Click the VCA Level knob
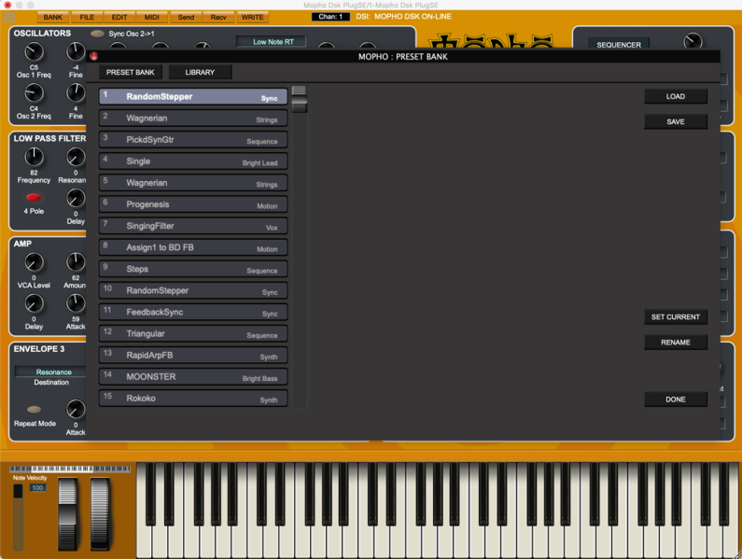Screen dimensions: 742x560 (x=34, y=262)
